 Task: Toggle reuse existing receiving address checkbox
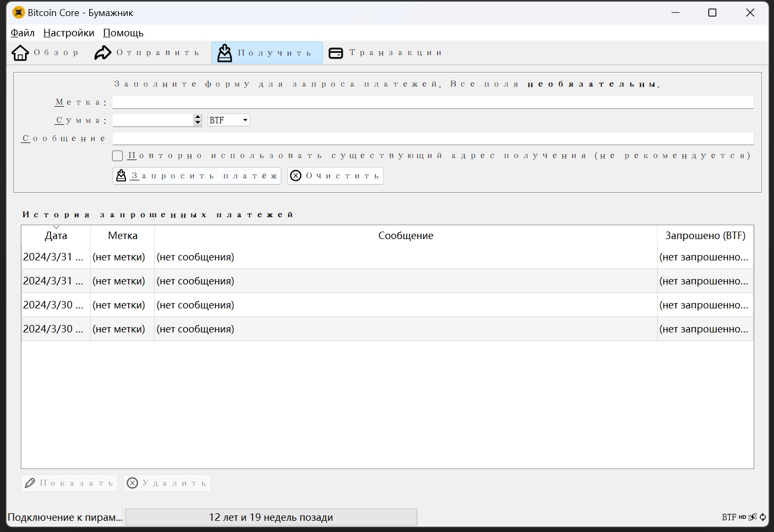click(117, 156)
